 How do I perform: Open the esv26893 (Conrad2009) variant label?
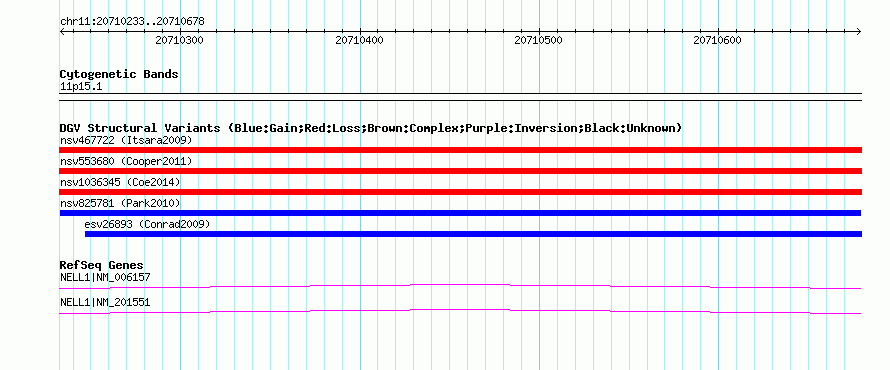click(x=148, y=225)
